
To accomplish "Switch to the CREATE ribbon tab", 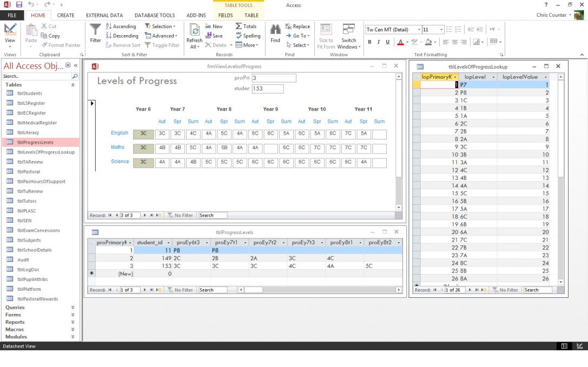I will tap(65, 16).
